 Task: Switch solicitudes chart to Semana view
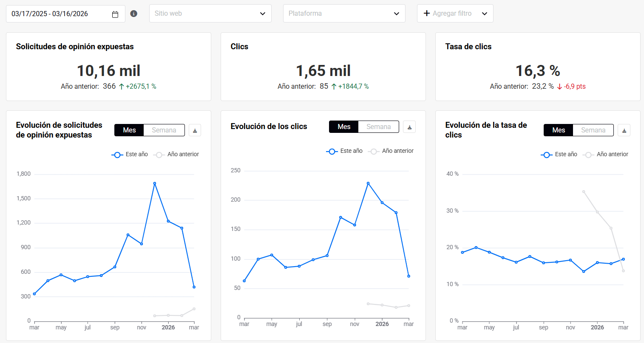164,130
